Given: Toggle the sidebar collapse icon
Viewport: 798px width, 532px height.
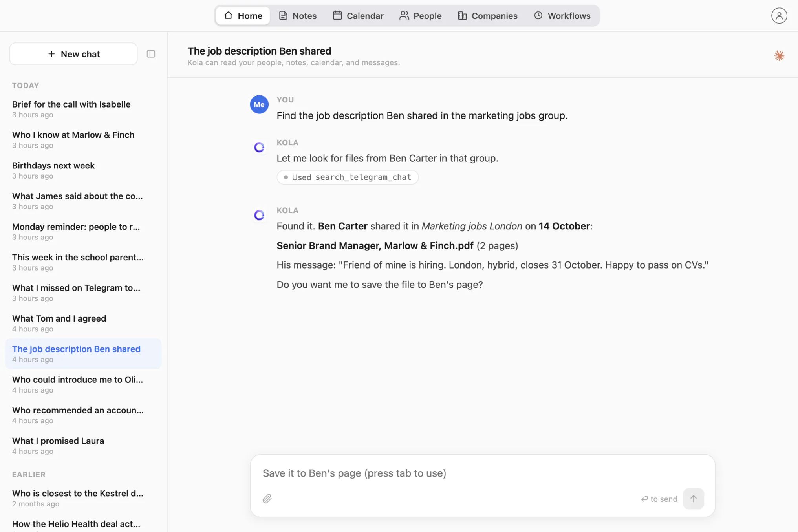Looking at the screenshot, I should coord(151,54).
